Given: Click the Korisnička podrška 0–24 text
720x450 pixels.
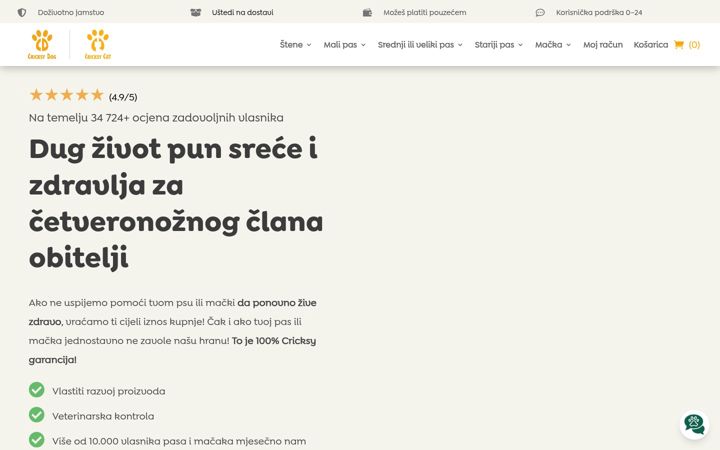Looking at the screenshot, I should point(599,12).
